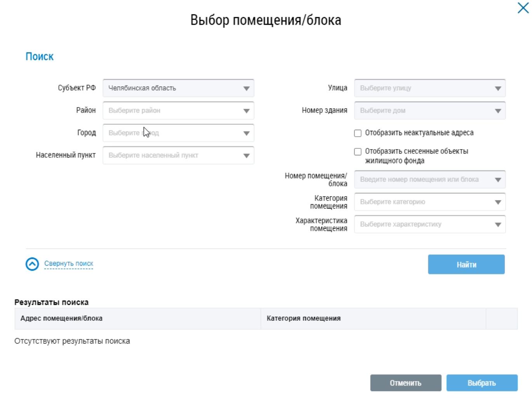The width and height of the screenshot is (532, 400).
Task: Close the room selection dialog
Action: pyautogui.click(x=523, y=8)
